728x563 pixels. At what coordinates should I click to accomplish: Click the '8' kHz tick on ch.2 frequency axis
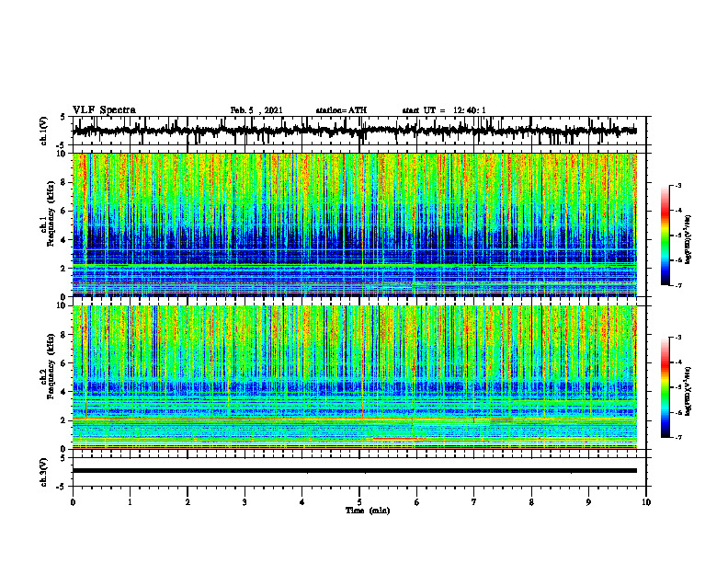coord(64,335)
